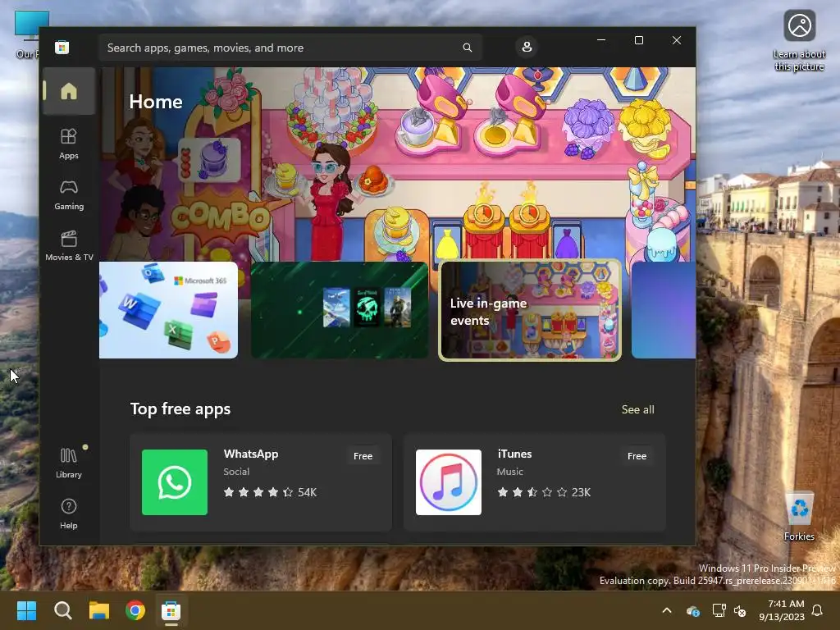Open Learn about this picture desktop icon

pyautogui.click(x=799, y=40)
